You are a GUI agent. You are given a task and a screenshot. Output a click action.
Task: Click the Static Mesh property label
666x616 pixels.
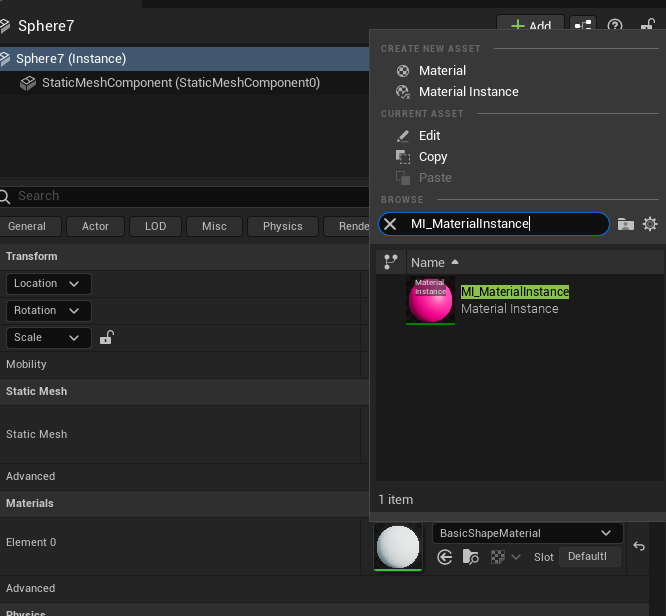point(37,434)
